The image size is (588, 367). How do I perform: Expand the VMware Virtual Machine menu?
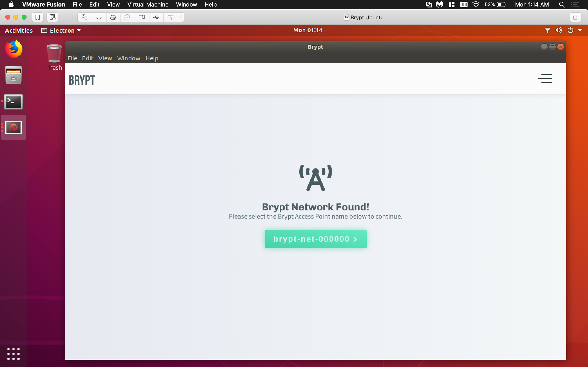point(148,5)
